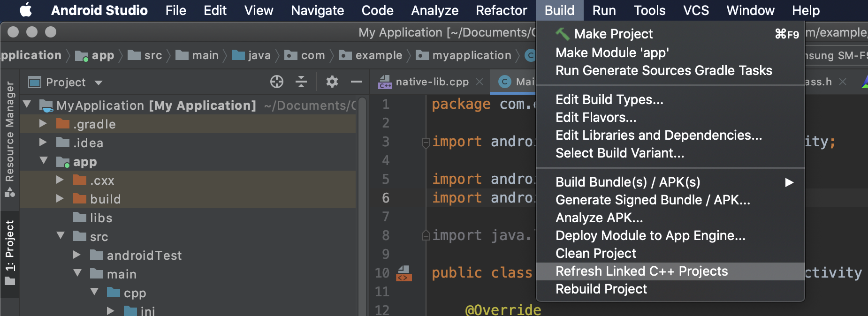Choose Analyze APK
This screenshot has width=868, height=316.
coord(670,218)
